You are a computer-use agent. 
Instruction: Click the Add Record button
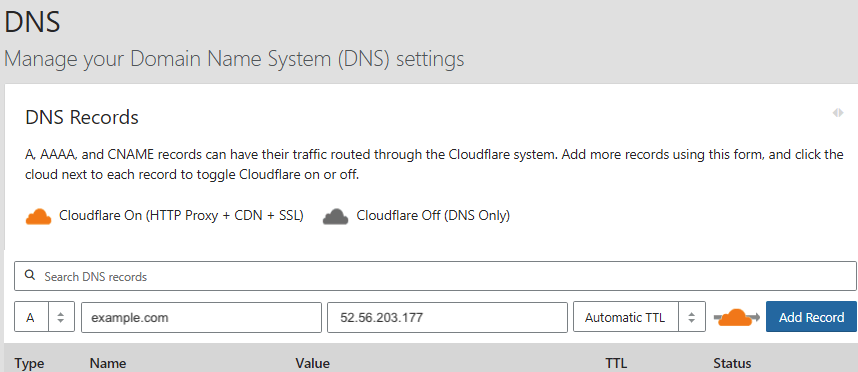click(811, 317)
